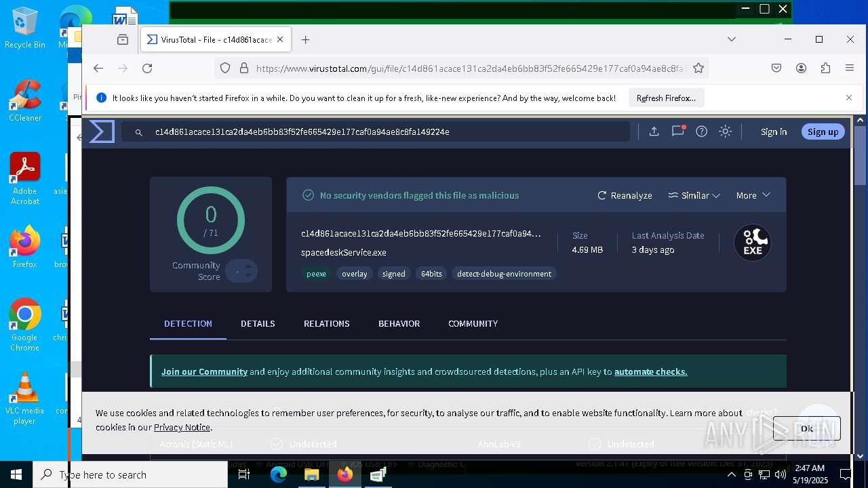Switch to the DETECTION tab
868x488 pixels.
tap(188, 323)
